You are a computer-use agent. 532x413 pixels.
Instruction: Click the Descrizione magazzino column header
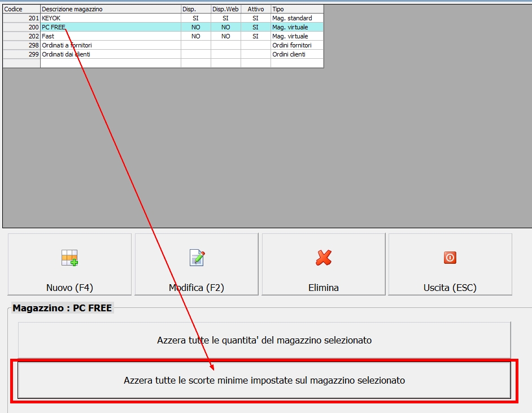pos(111,9)
